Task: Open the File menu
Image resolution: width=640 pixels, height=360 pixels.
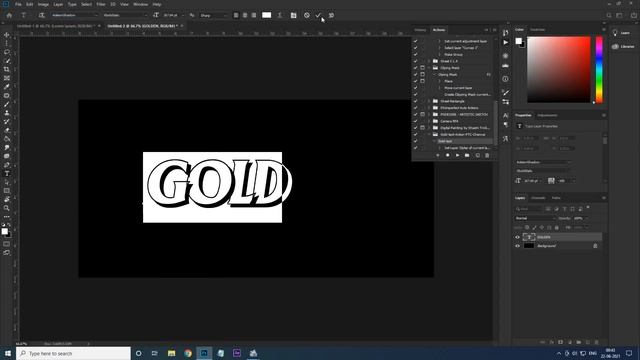Action: [x=18, y=4]
